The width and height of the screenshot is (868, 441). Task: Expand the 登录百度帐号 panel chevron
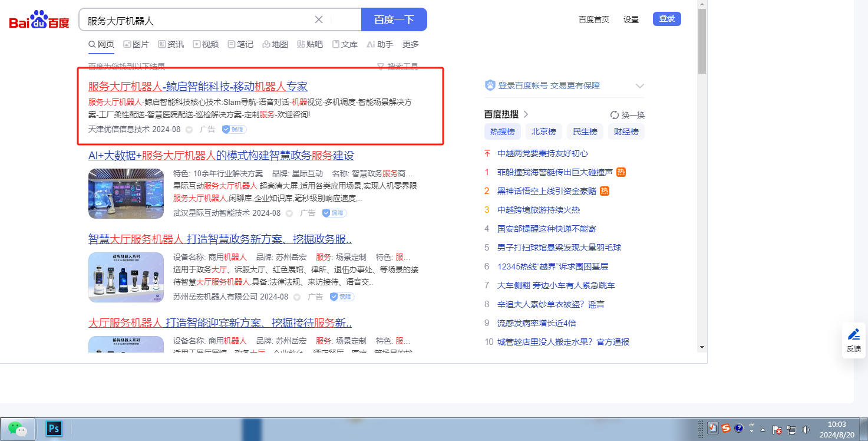[640, 86]
